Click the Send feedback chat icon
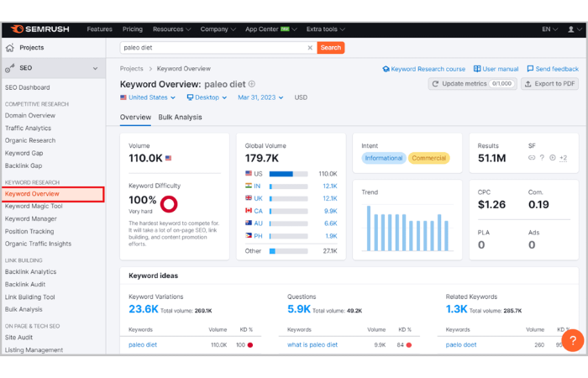Image resolution: width=588 pixels, height=378 pixels. point(530,69)
